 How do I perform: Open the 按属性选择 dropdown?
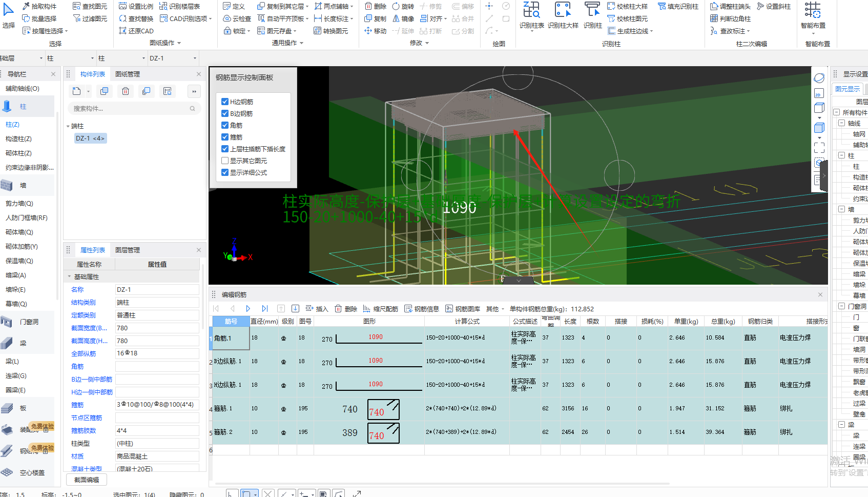(45, 31)
